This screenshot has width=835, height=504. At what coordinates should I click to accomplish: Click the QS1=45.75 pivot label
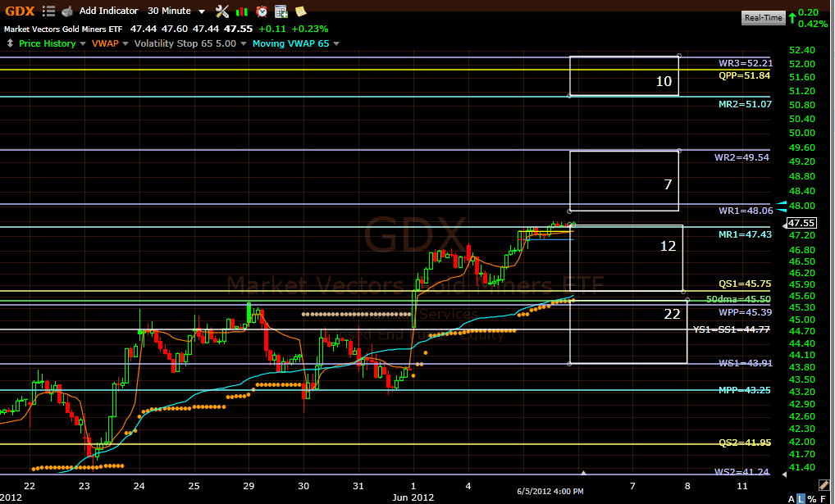click(745, 284)
